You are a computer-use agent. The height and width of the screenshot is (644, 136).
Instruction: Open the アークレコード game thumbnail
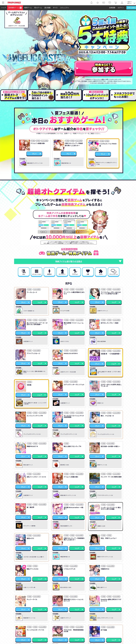(21, 293)
